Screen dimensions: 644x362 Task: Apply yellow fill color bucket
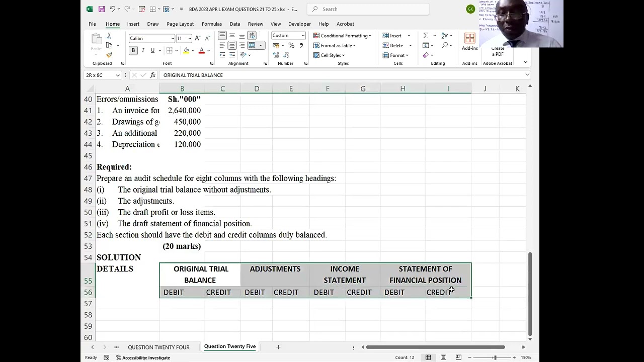186,50
